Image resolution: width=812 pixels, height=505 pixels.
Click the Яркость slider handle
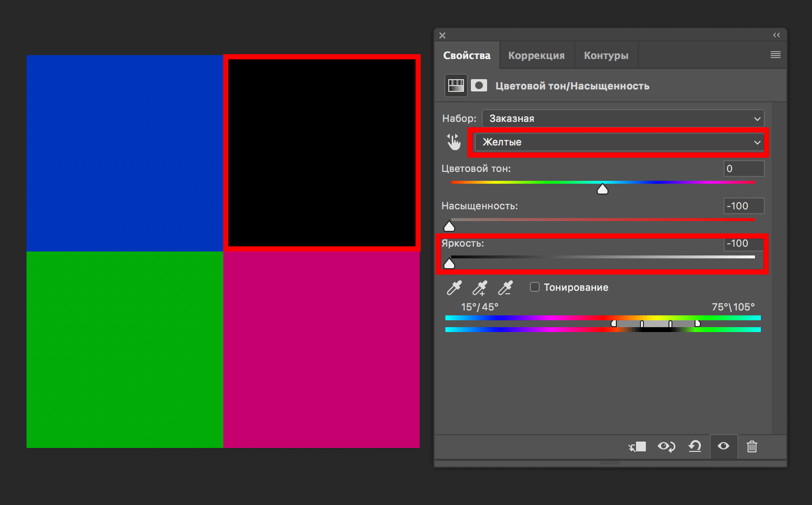click(450, 263)
